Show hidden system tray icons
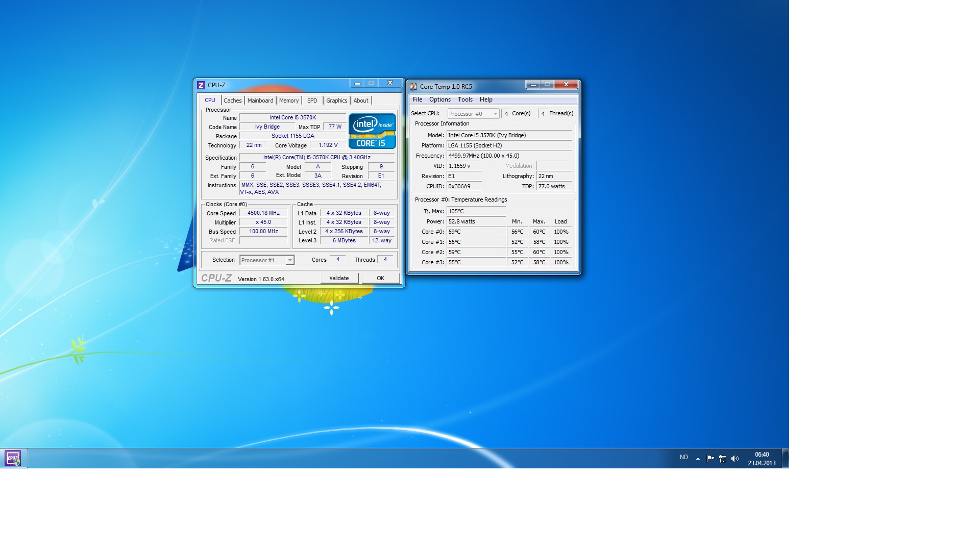980x551 pixels. coord(698,459)
